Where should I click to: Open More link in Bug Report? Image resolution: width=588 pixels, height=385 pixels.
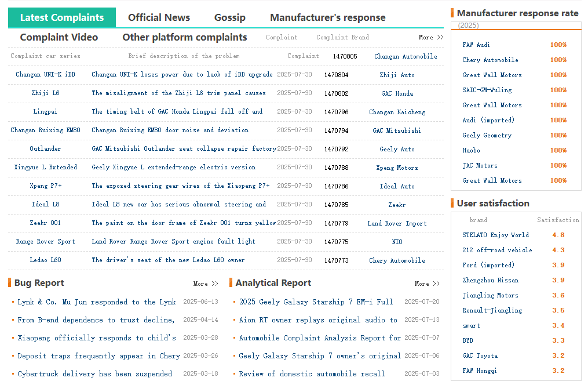pos(206,284)
